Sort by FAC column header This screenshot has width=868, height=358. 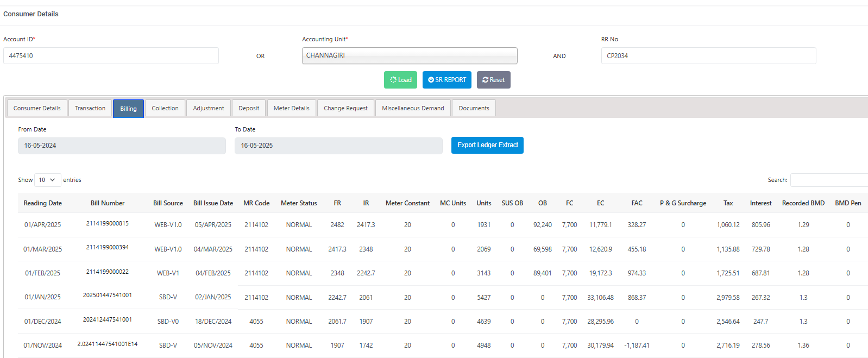pos(637,203)
